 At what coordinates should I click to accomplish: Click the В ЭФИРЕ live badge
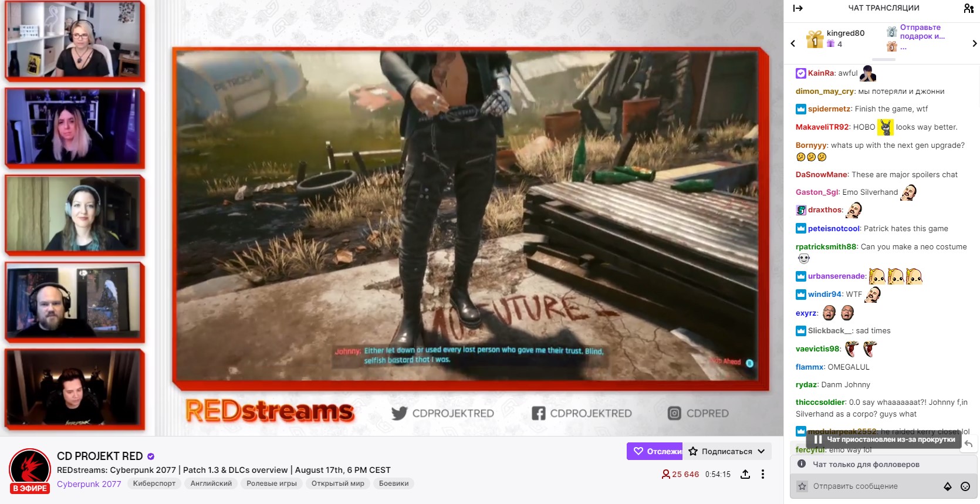30,488
